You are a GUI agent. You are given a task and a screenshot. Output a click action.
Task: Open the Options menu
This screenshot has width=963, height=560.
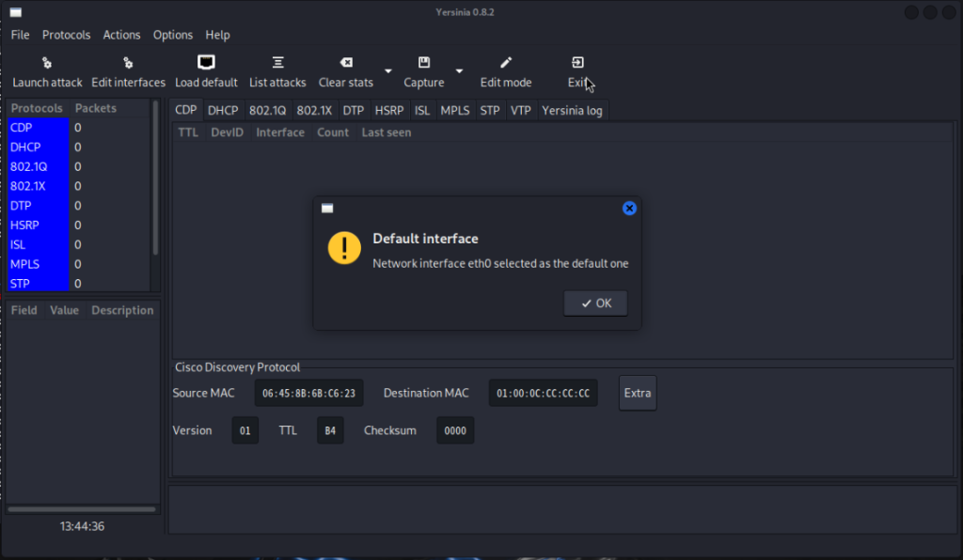tap(173, 35)
